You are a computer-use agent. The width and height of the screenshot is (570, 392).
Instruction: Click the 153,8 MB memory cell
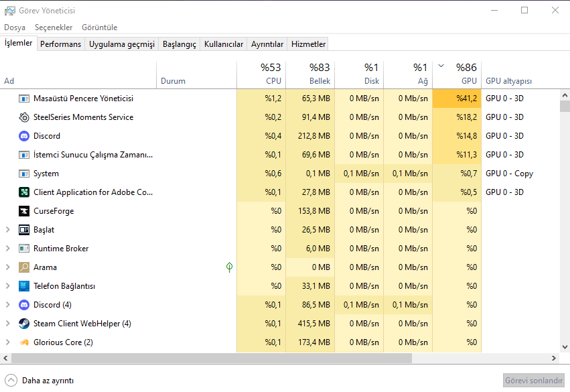pos(310,211)
